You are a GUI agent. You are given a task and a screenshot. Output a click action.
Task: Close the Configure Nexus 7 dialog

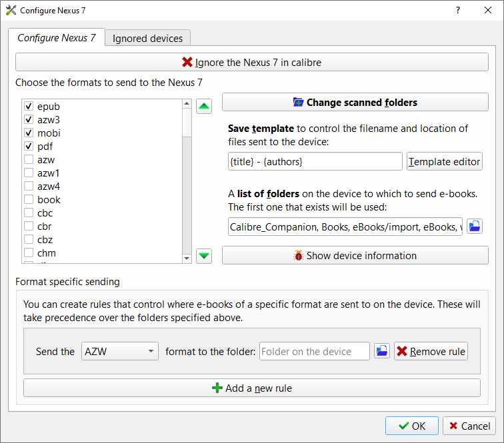pos(487,10)
